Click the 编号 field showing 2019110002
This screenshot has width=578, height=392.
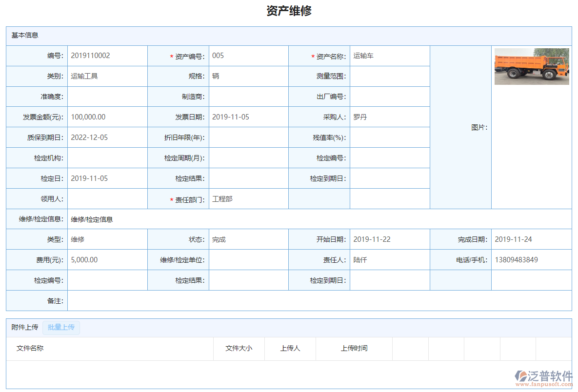tap(107, 56)
